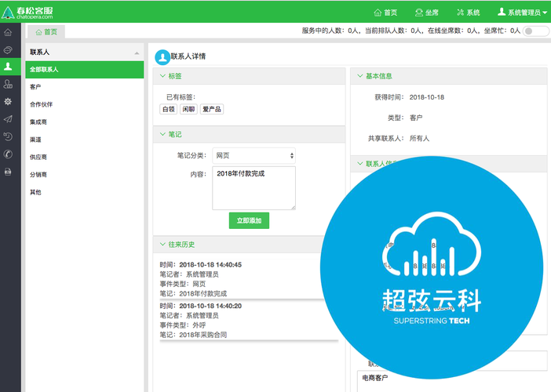Collapse the 往来历史 panel
The height and width of the screenshot is (392, 551).
pos(162,245)
